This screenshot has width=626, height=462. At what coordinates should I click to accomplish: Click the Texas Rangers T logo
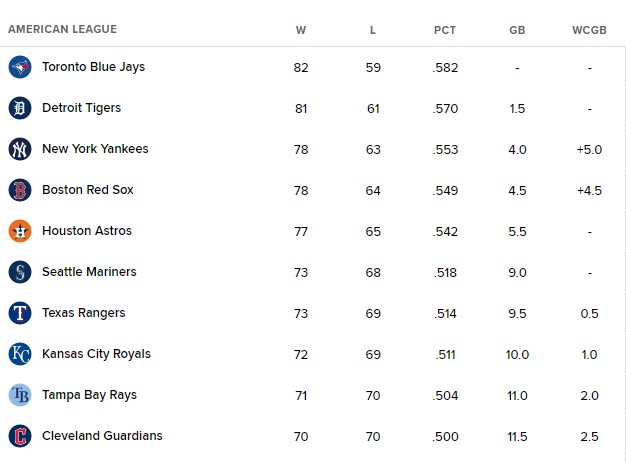pyautogui.click(x=20, y=313)
